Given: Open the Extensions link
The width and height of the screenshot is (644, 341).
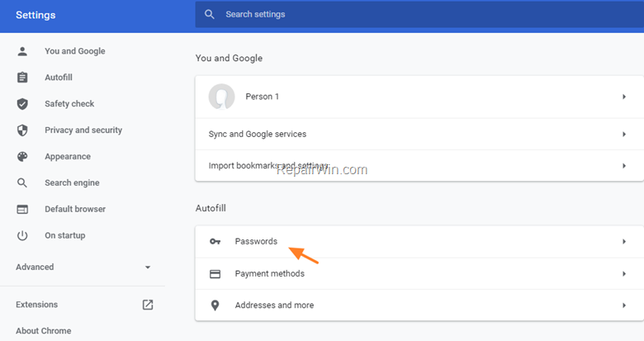Looking at the screenshot, I should point(36,305).
